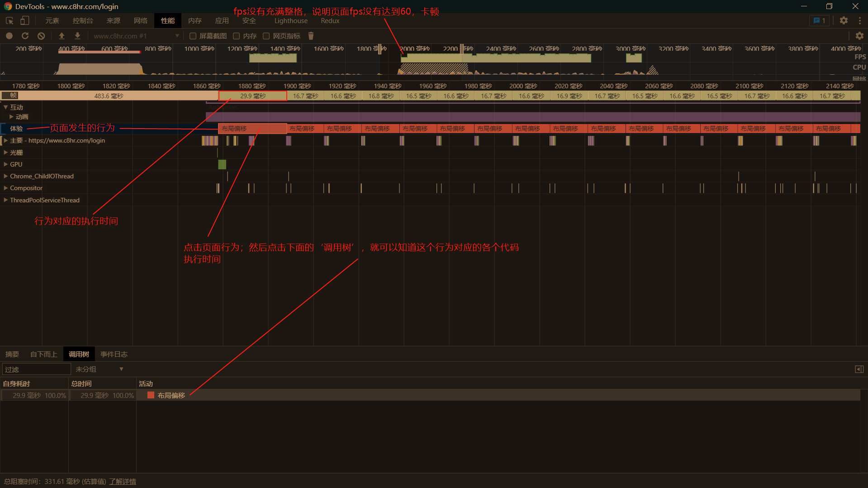This screenshot has width=868, height=488.
Task: Switch to the 网络 tab
Action: (140, 21)
